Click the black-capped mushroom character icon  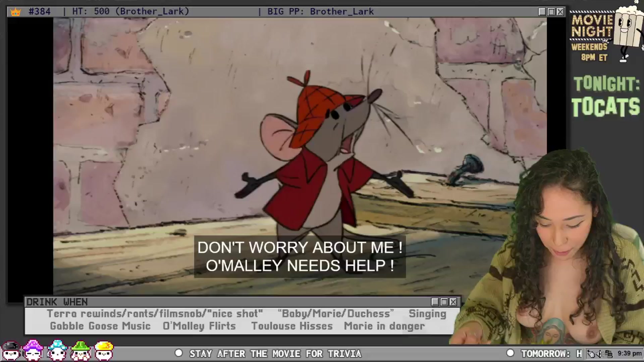click(x=11, y=350)
